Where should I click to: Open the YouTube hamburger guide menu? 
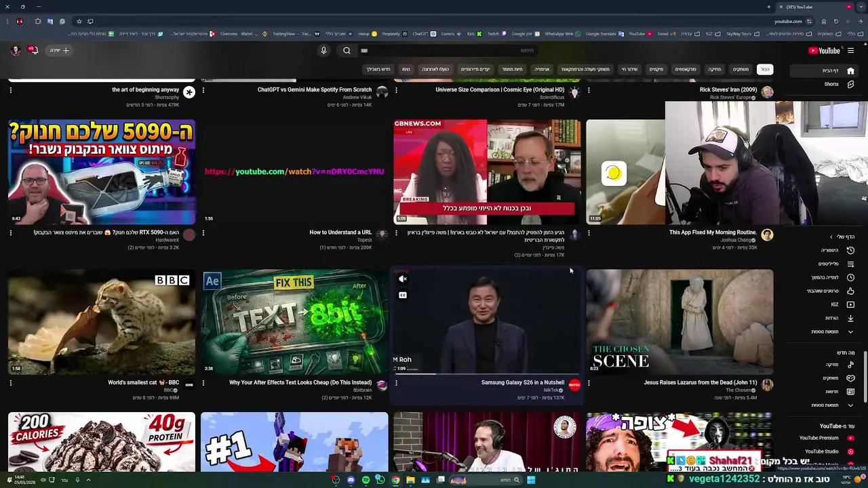[x=850, y=50]
